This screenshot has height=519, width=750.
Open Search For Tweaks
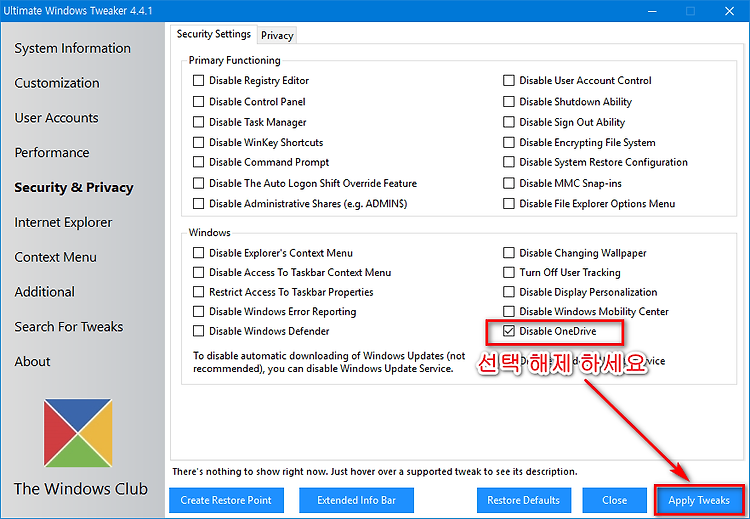point(69,327)
